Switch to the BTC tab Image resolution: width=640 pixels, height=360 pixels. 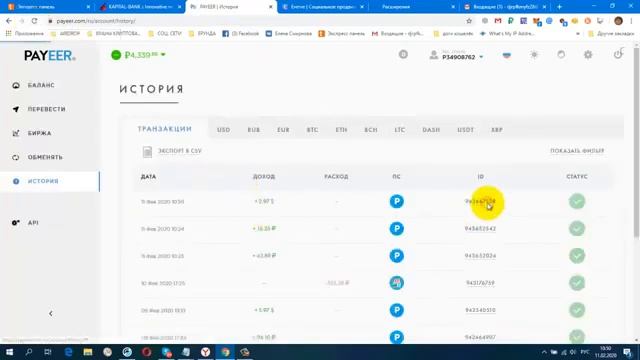312,130
